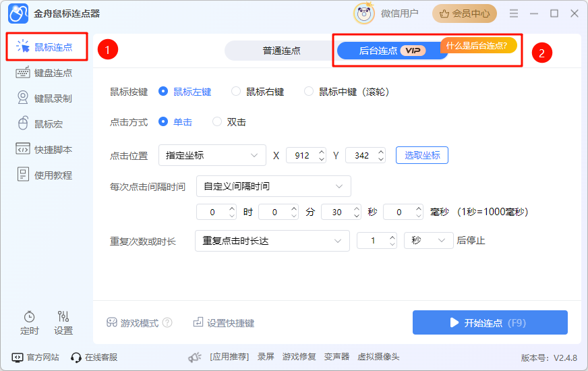
Task: Choose the 鼠标右键 radio button
Action: (x=236, y=91)
